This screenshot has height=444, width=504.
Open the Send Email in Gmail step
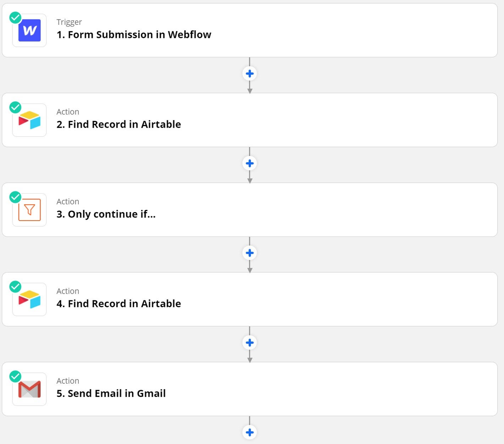pos(111,394)
